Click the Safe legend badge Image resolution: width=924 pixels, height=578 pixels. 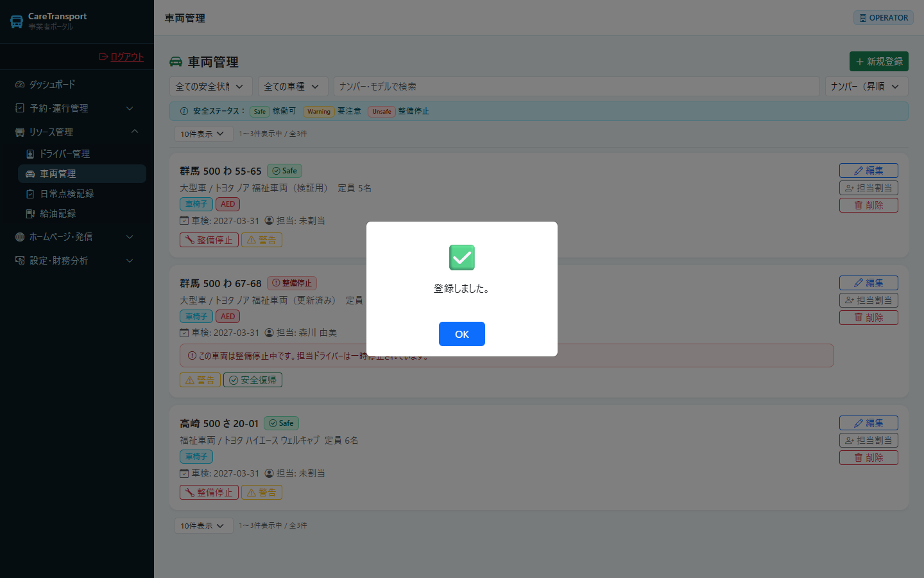[259, 112]
